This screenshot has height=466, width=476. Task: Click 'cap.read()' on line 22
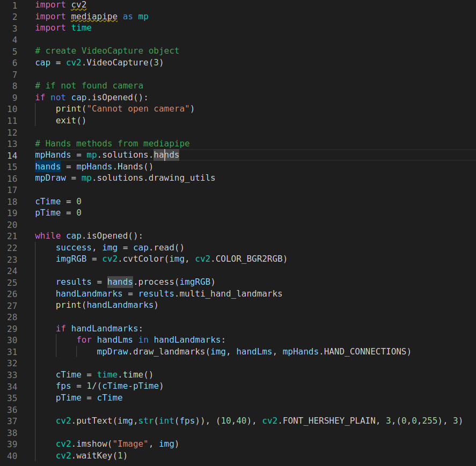pos(159,248)
